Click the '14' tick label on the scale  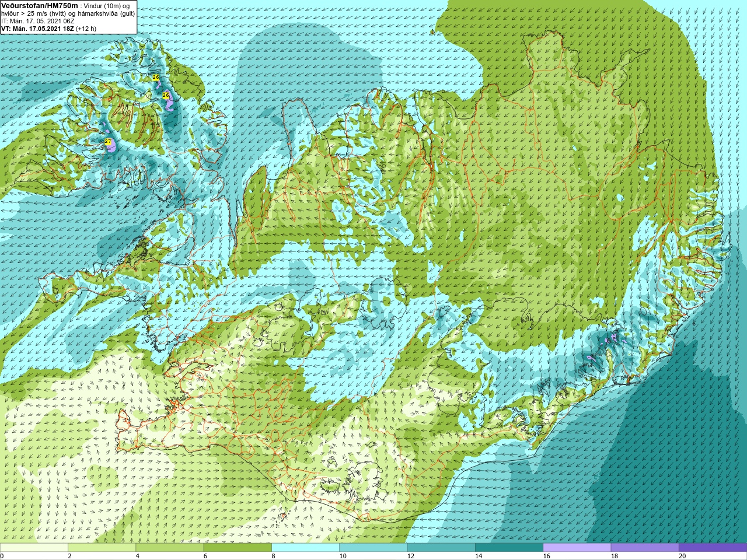coord(479,556)
